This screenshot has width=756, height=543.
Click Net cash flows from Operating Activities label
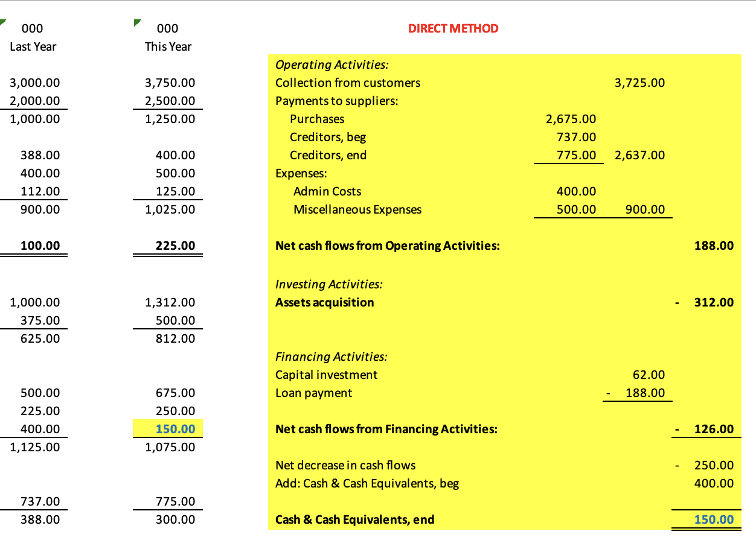(x=387, y=246)
